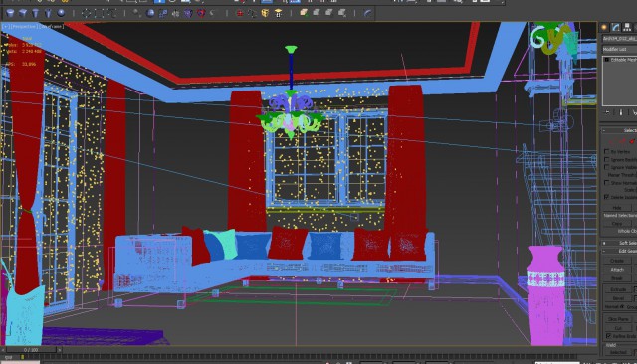Click the Weld Selected button

(x=618, y=353)
